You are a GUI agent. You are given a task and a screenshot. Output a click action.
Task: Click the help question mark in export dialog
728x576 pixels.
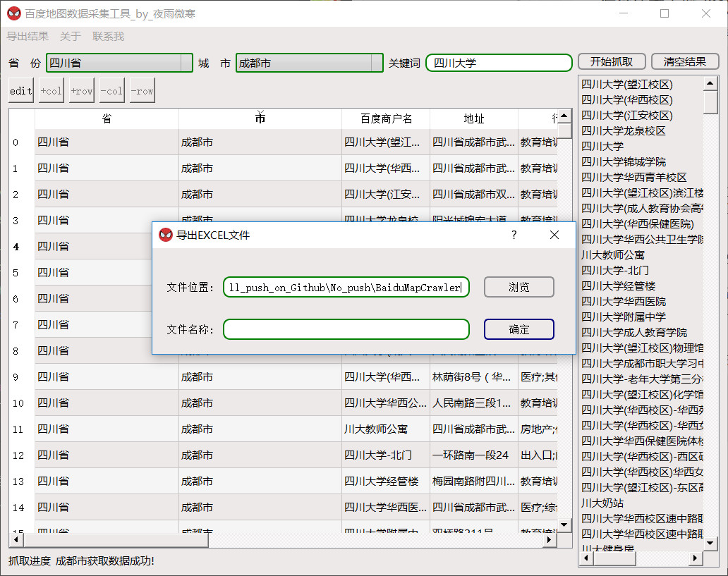coord(514,235)
